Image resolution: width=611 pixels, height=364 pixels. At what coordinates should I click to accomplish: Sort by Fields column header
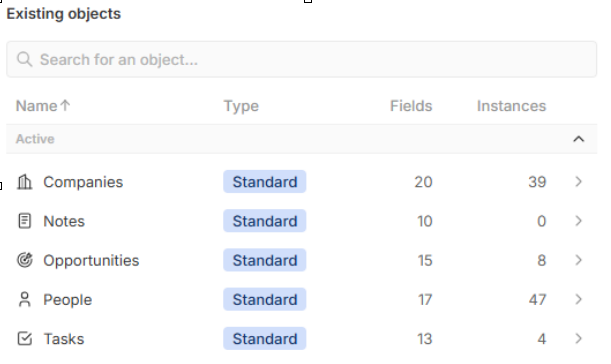pyautogui.click(x=411, y=106)
